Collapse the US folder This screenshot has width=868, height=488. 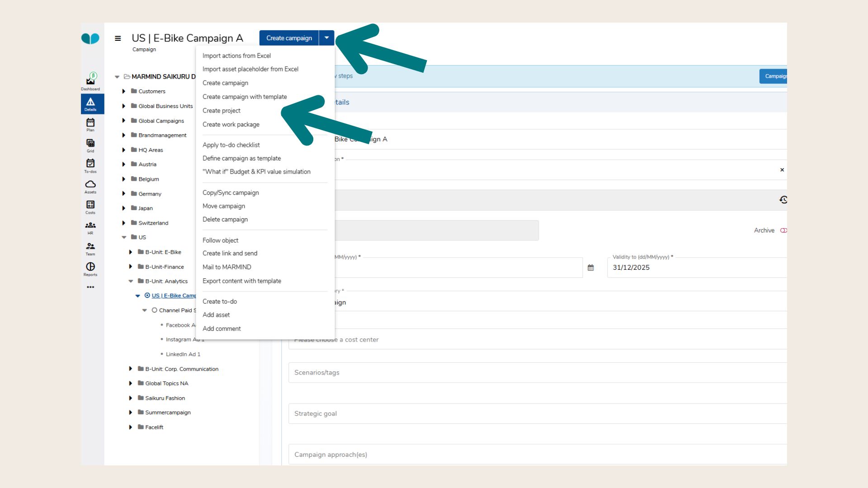124,237
